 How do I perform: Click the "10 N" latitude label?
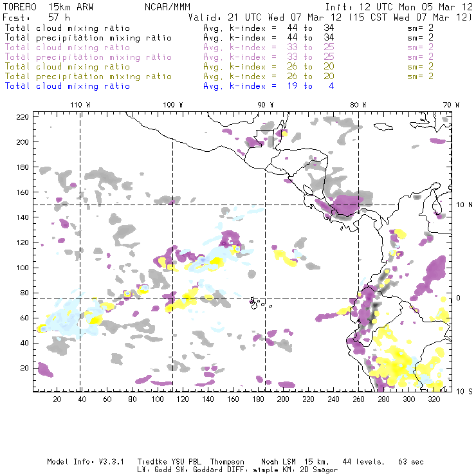[464, 205]
